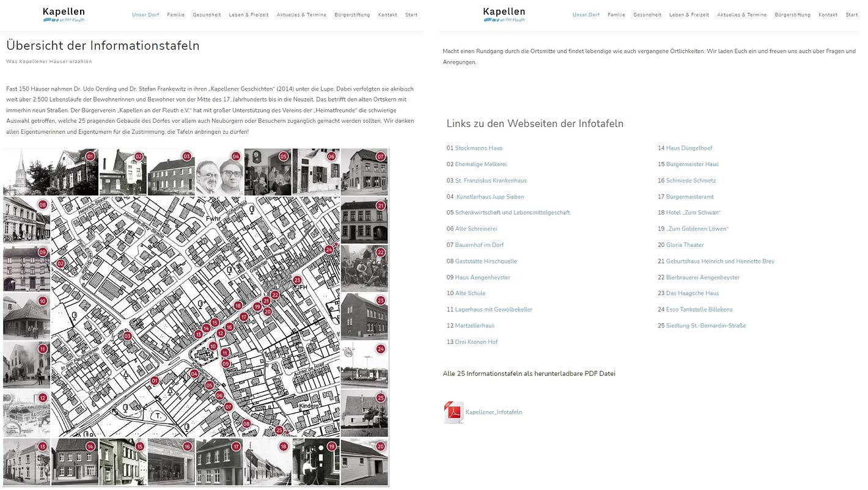This screenshot has height=490, width=868.
Task: Select thumbnail 01 showing the church tower
Action: [50, 172]
